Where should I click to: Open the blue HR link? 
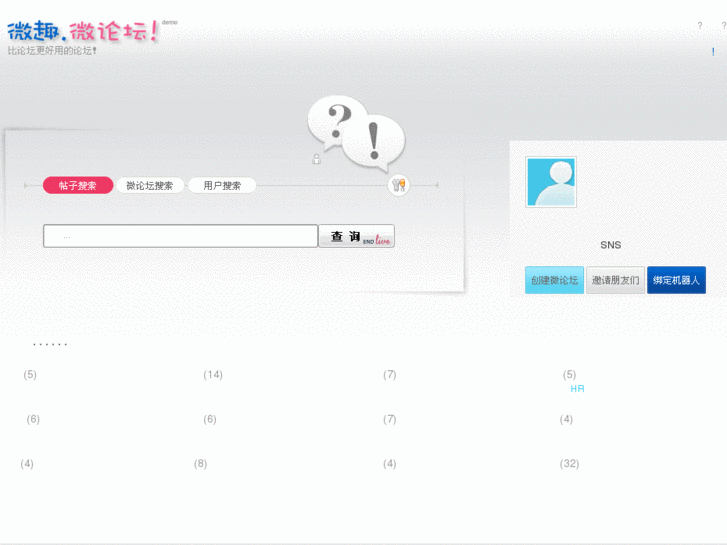pos(577,389)
